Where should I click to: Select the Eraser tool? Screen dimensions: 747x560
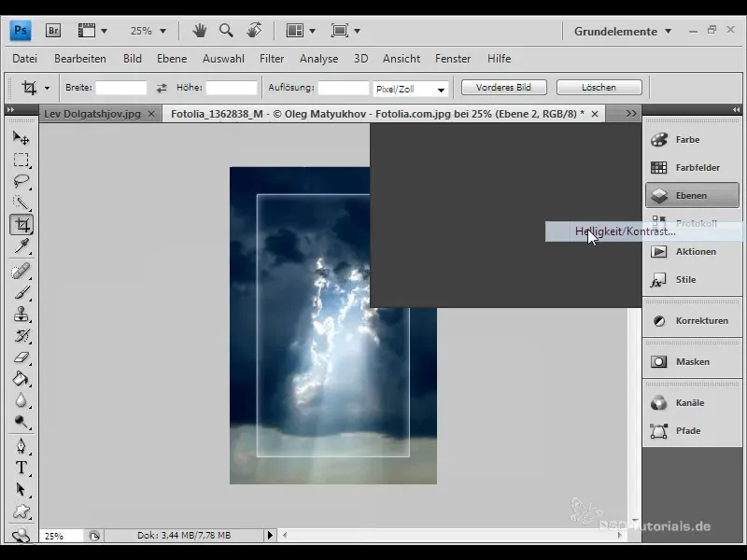click(21, 357)
